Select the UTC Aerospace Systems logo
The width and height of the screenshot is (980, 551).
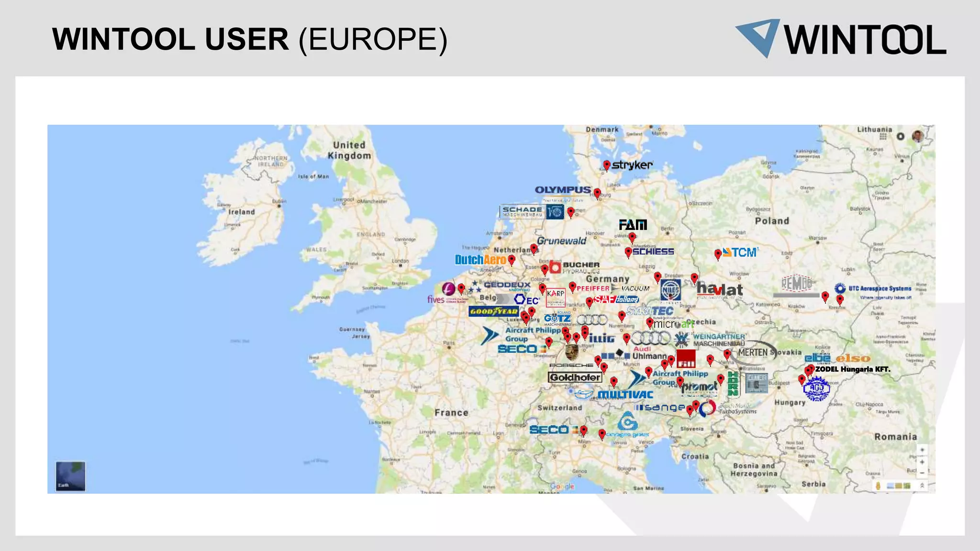873,290
